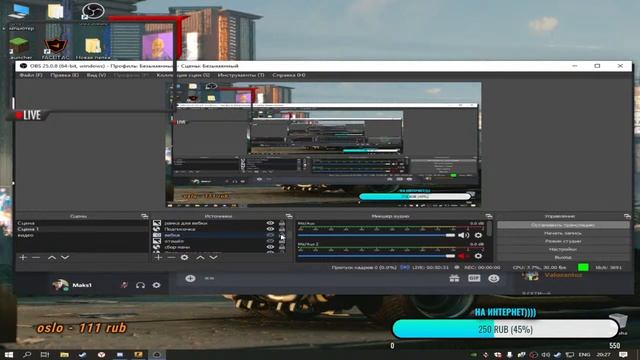Adjust the Mic/Aux 2 volume slider
The image size is (640, 360).
[x=376, y=256]
